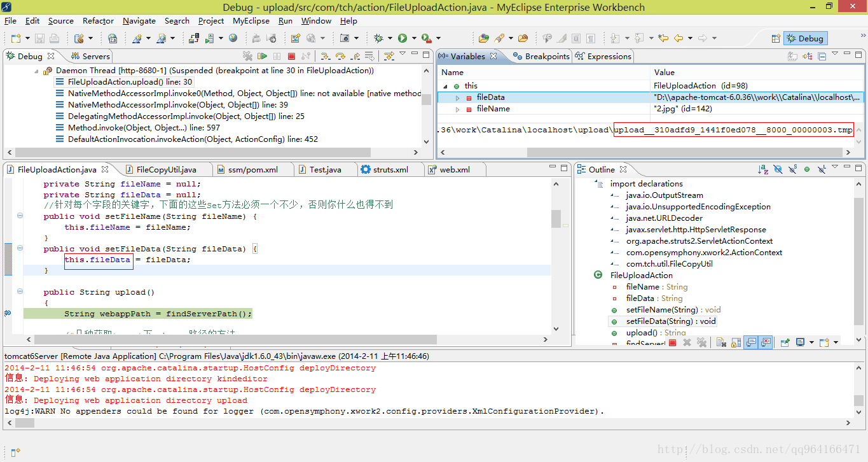Viewport: 868px width, 462px height.
Task: Run the application with the green play icon
Action: (x=403, y=38)
